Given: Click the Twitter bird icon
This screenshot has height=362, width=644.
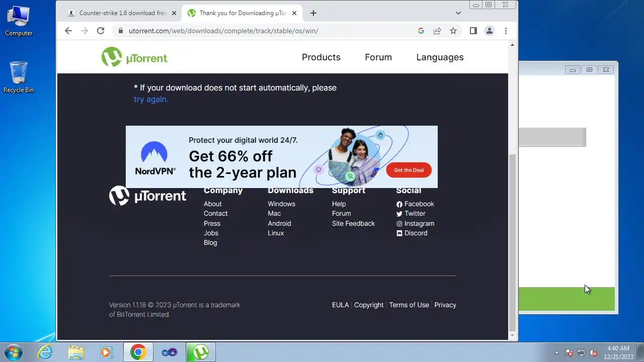Looking at the screenshot, I should (x=399, y=214).
